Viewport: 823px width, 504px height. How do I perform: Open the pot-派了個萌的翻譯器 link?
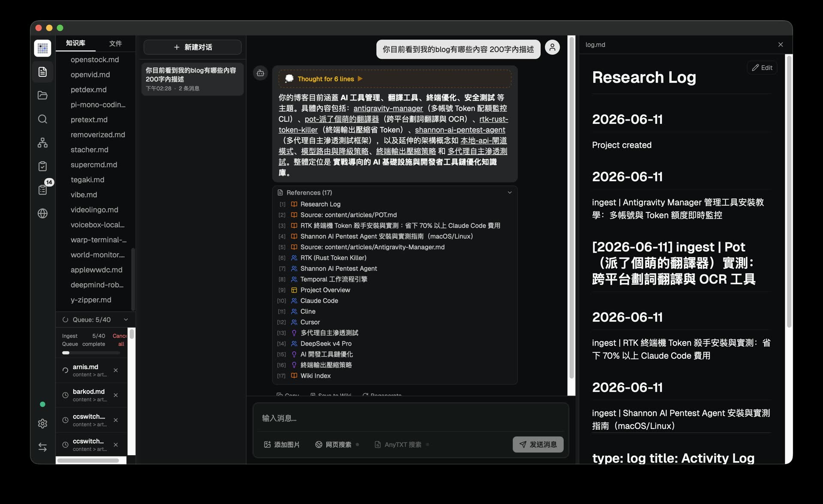tap(342, 119)
